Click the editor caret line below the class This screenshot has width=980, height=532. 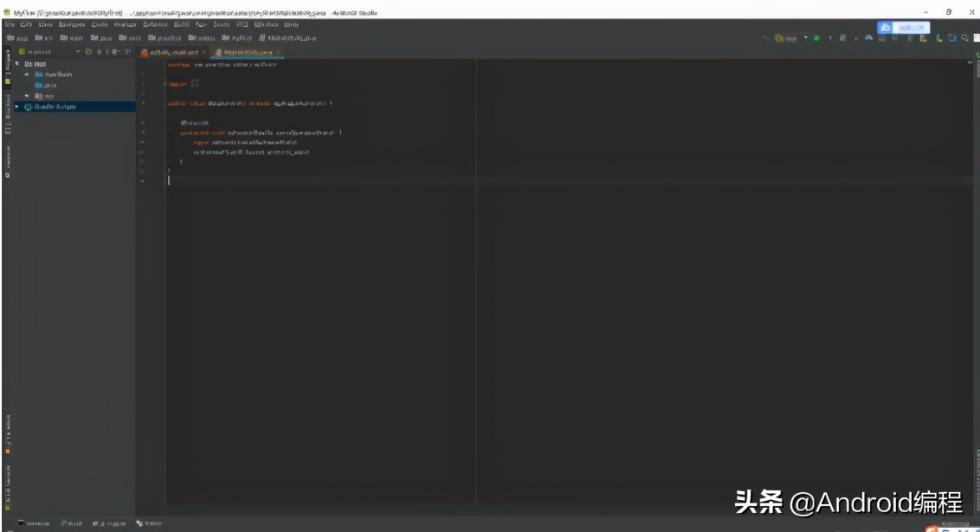[569, 180]
